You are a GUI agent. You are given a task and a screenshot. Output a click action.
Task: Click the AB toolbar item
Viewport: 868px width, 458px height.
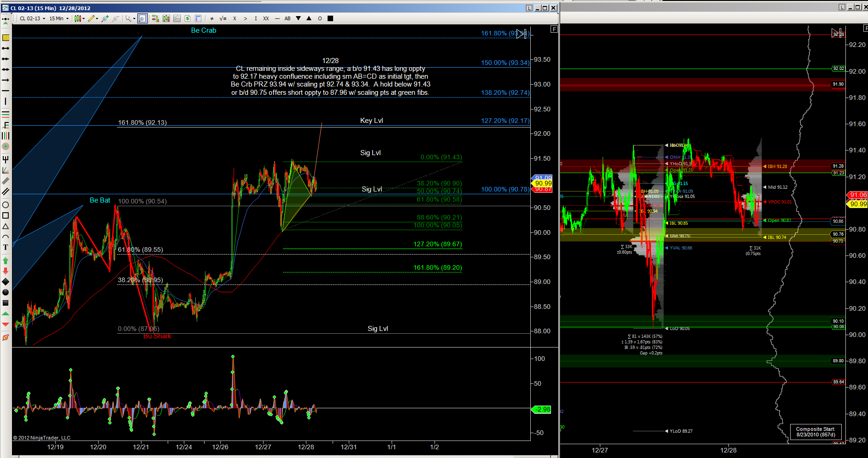point(287,18)
